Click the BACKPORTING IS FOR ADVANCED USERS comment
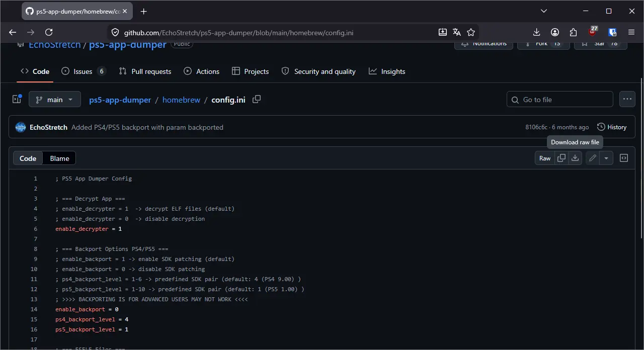644x350 pixels. (151, 299)
